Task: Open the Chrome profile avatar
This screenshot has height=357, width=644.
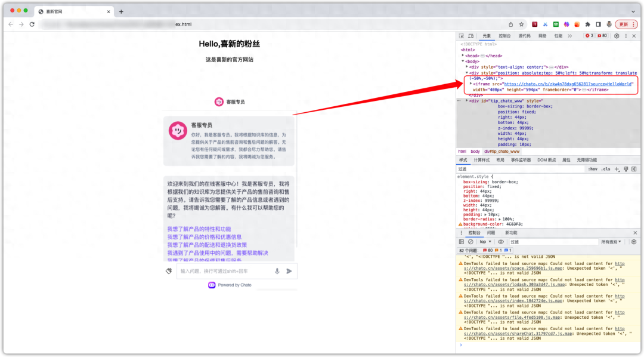Action: click(609, 24)
